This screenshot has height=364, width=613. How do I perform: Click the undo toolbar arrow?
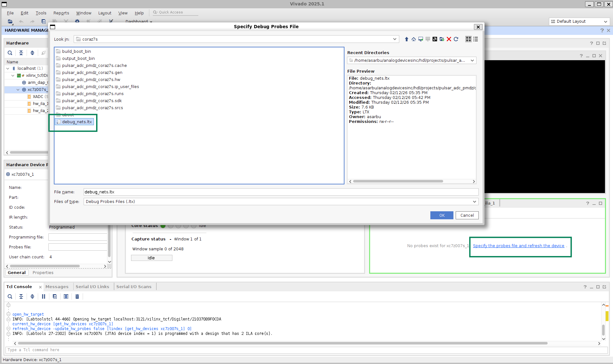pos(21,21)
